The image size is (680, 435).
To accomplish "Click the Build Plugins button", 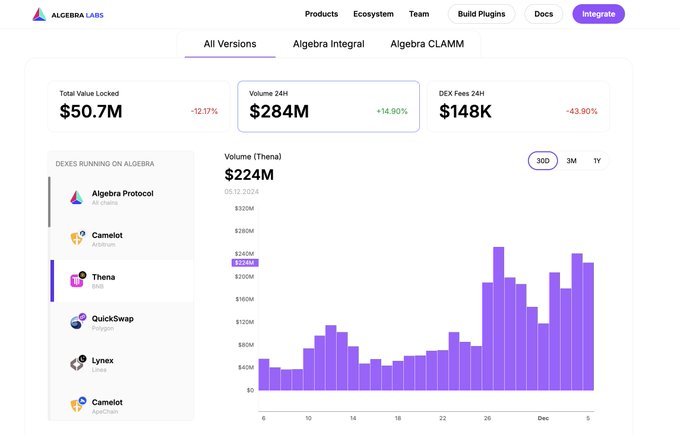I will [x=481, y=14].
